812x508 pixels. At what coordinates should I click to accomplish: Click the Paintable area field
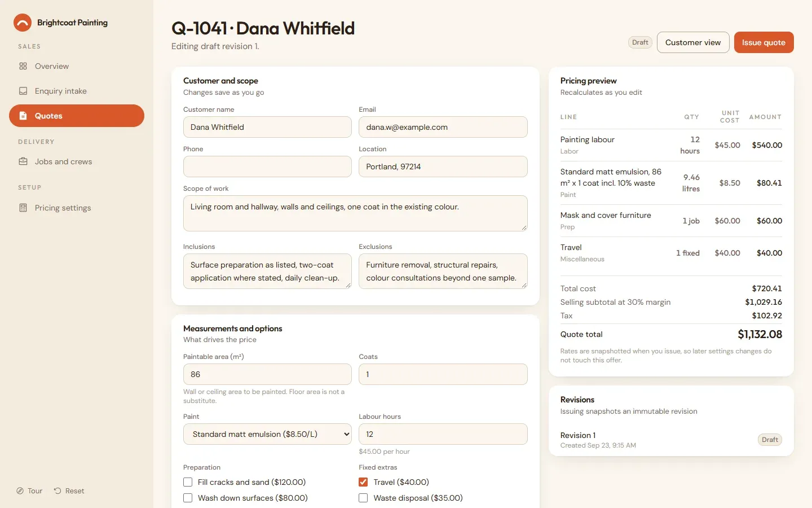tap(267, 374)
